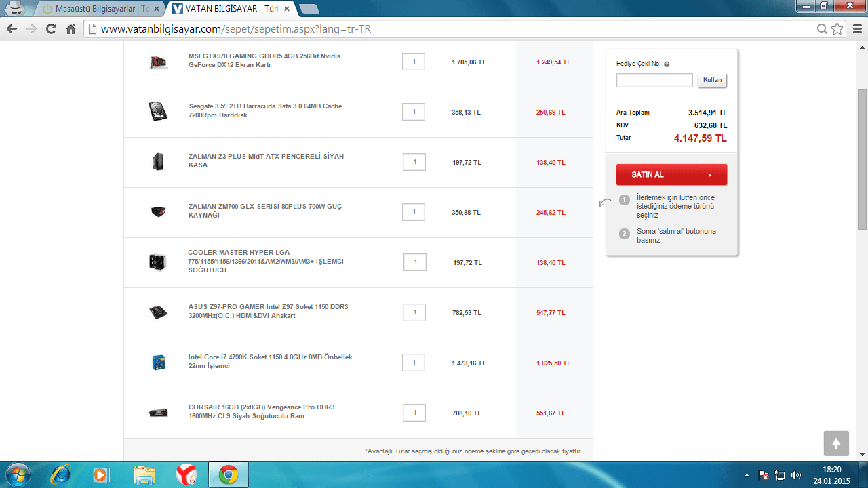Click the Intel Core i7 4790K thumbnail
The width and height of the screenshot is (868, 488).
pyautogui.click(x=158, y=363)
